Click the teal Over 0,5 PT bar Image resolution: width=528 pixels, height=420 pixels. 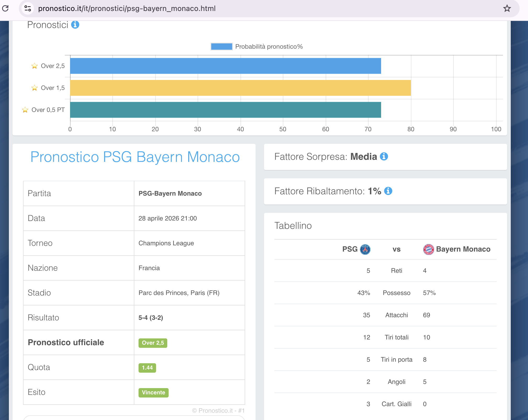point(225,110)
